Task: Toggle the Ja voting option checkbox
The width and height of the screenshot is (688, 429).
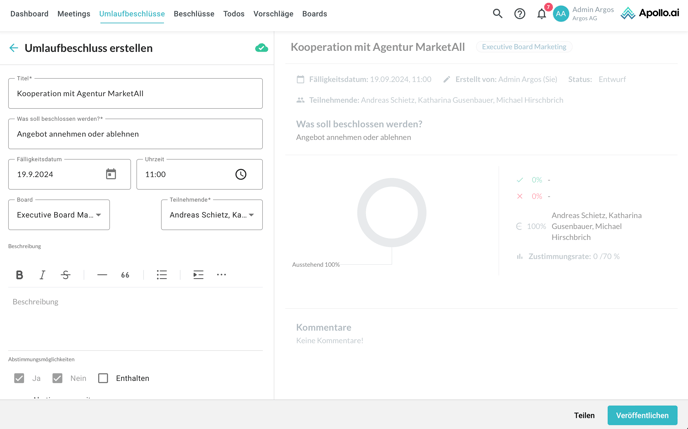Action: click(x=19, y=378)
